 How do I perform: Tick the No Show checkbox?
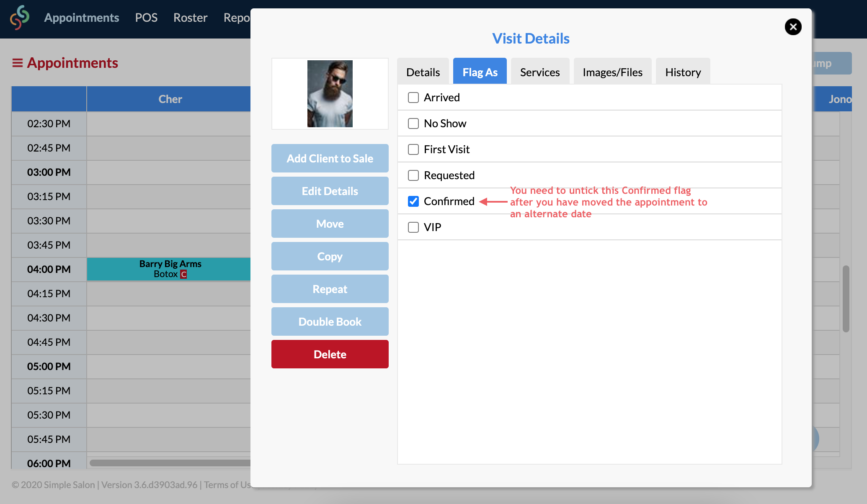point(413,123)
